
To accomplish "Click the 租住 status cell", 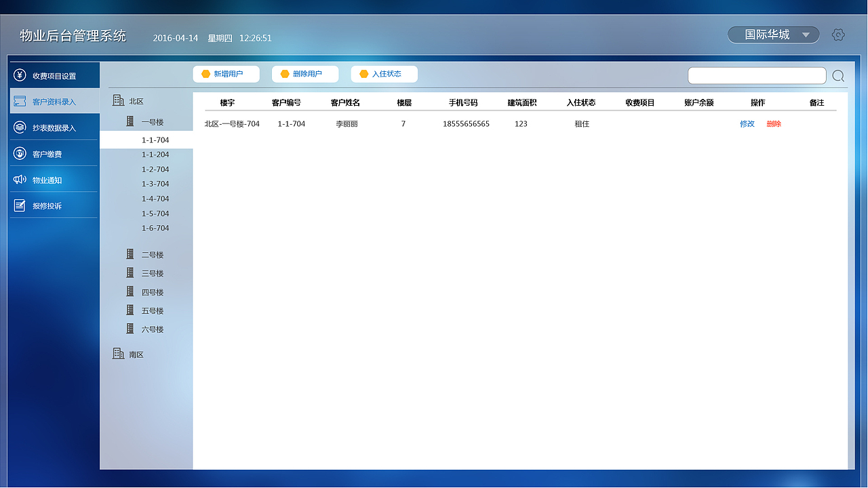I will coord(582,124).
